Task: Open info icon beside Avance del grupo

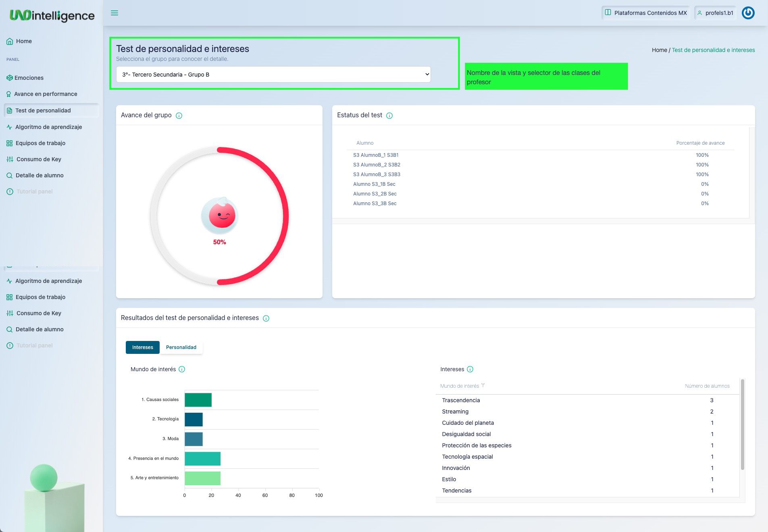Action: point(179,116)
